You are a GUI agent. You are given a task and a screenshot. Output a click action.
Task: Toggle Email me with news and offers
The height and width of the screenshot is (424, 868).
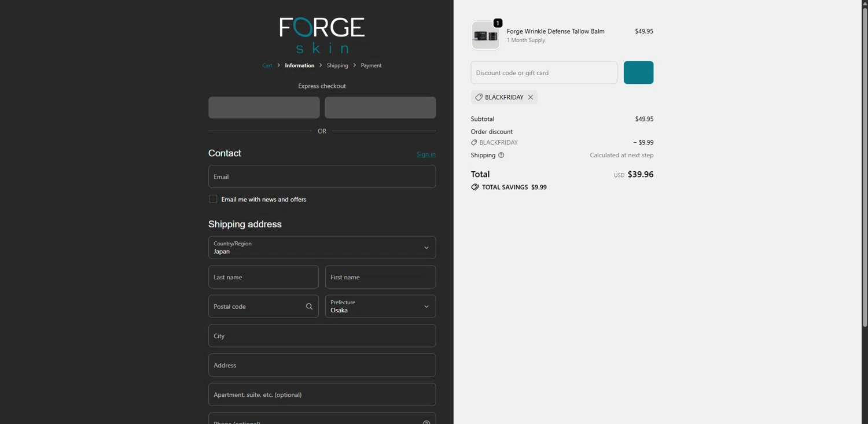point(213,199)
